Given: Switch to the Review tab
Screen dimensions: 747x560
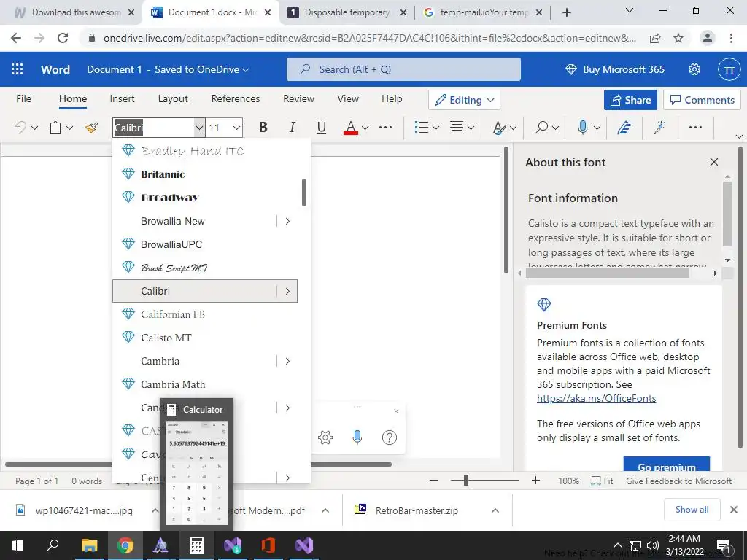Looking at the screenshot, I should 298,98.
